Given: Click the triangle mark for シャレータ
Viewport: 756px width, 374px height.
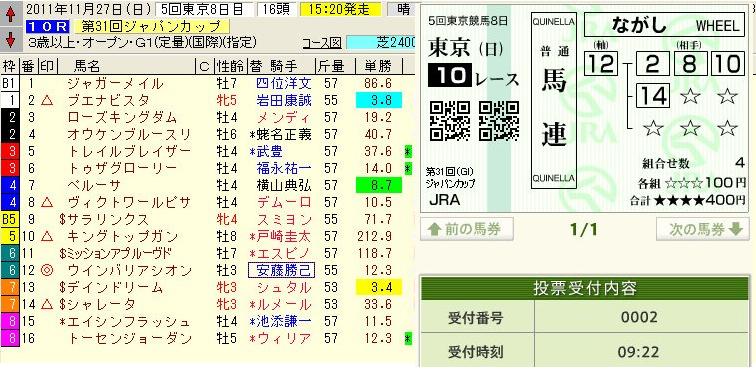Looking at the screenshot, I should (47, 304).
